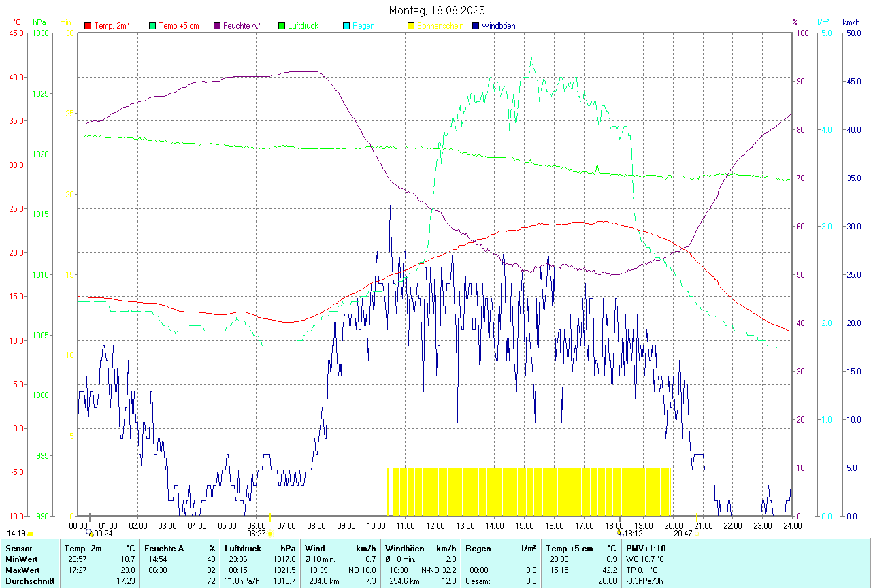Click the 12:00 label on time axis
The height and width of the screenshot is (588, 871).
tap(435, 525)
